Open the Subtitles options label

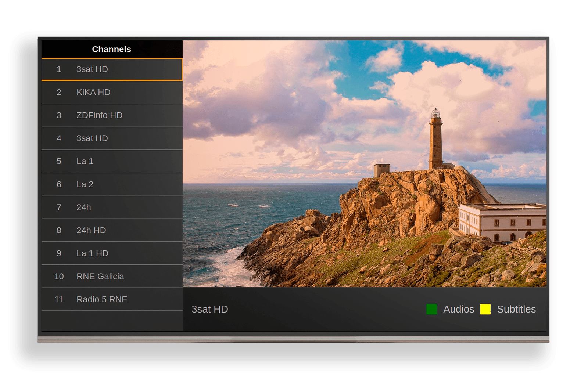click(x=516, y=309)
